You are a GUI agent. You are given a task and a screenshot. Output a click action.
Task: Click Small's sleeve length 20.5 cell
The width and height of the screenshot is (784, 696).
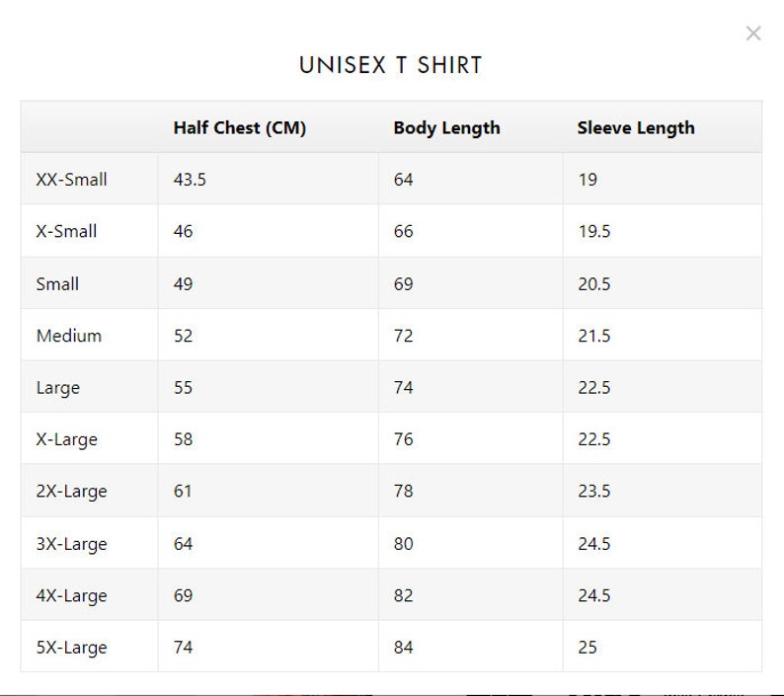click(594, 284)
